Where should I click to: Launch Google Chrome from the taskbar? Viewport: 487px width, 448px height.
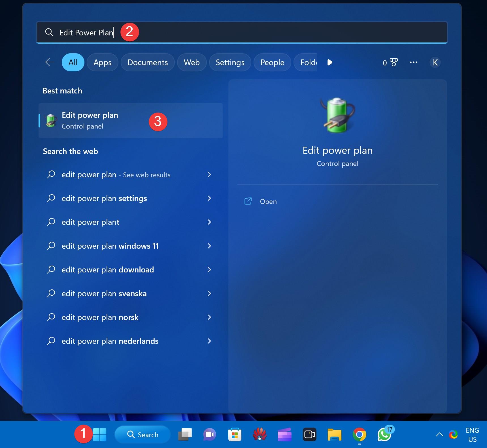[359, 434]
